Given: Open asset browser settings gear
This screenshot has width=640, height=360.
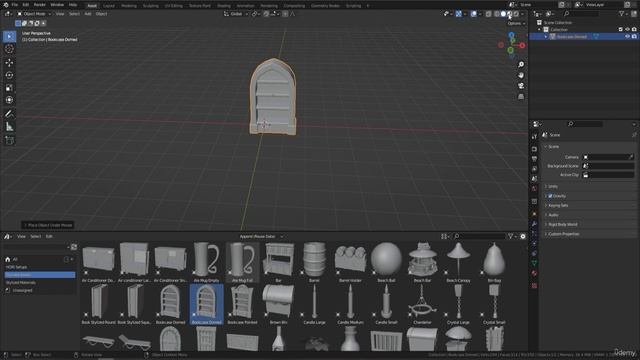Looking at the screenshot, I should [x=523, y=236].
